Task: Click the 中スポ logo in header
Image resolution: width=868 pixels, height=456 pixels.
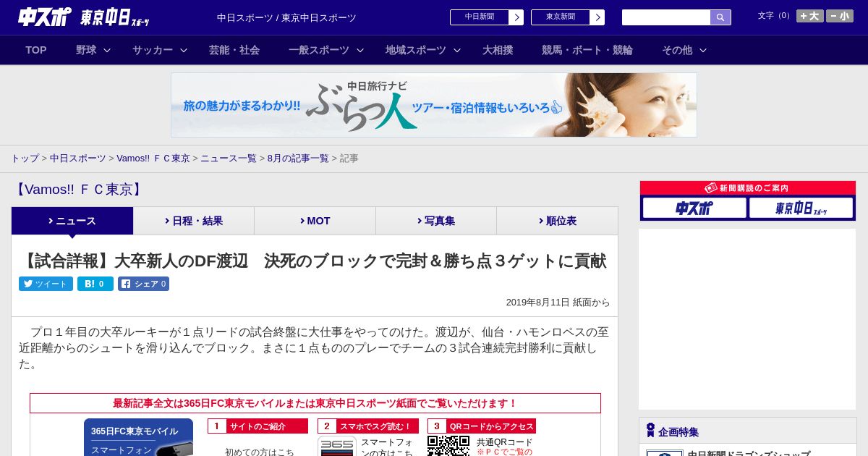Action: pyautogui.click(x=45, y=17)
